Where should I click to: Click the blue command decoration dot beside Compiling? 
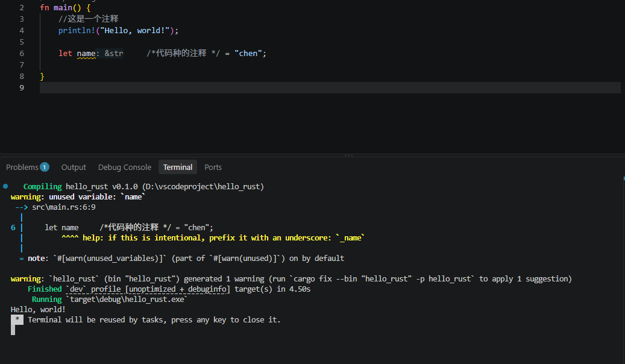[5, 186]
